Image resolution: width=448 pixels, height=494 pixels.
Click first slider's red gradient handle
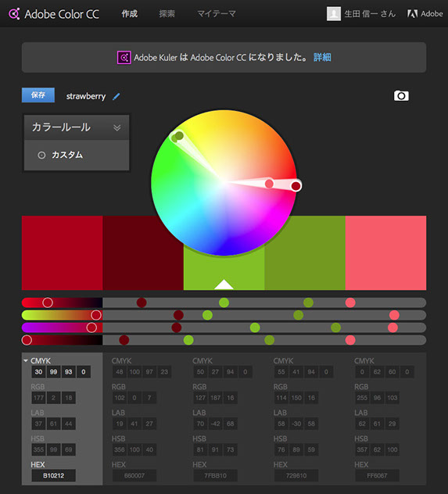click(x=48, y=302)
